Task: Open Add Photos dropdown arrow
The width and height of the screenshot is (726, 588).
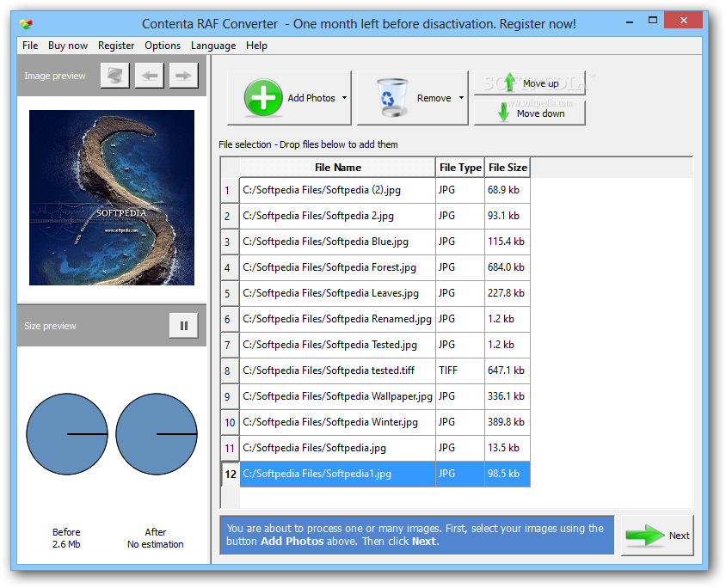Action: click(x=344, y=98)
